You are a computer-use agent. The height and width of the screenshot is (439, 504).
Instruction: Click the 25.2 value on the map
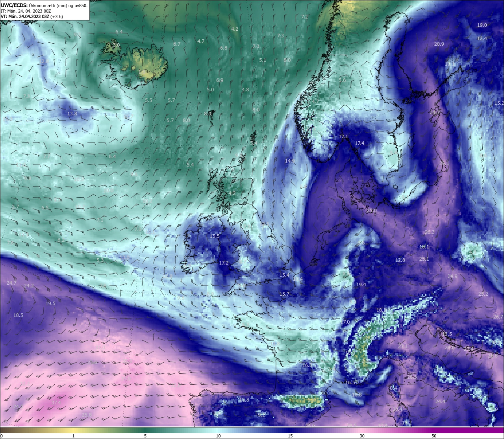tap(483, 294)
